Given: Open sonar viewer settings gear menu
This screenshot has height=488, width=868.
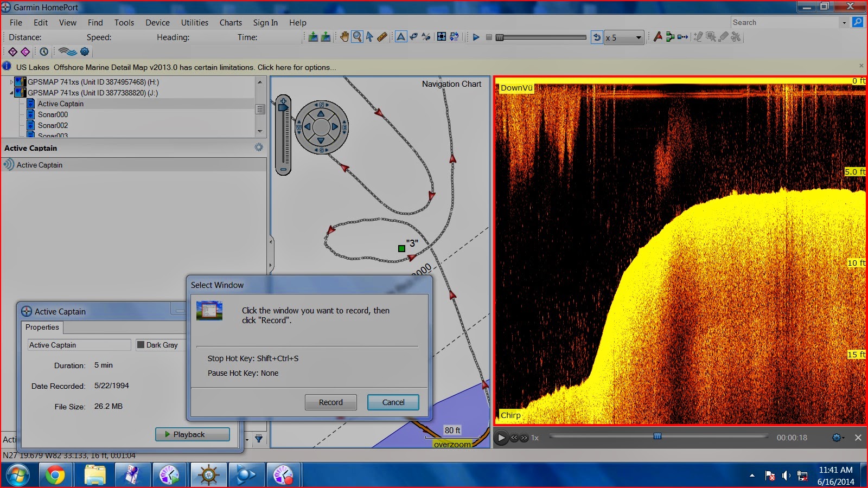Looking at the screenshot, I should (838, 438).
